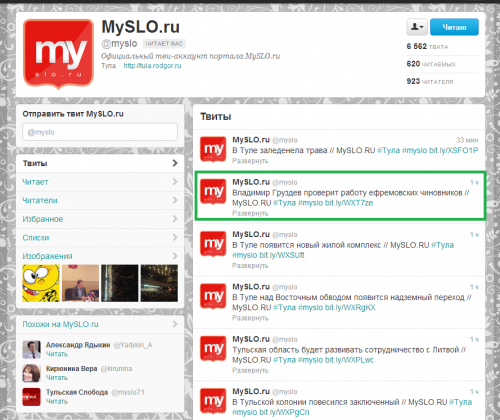Click the chevron on the Читает row

tap(175, 182)
